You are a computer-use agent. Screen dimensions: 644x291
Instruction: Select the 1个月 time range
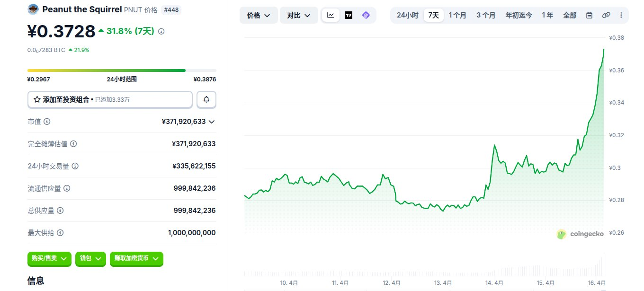pos(457,15)
